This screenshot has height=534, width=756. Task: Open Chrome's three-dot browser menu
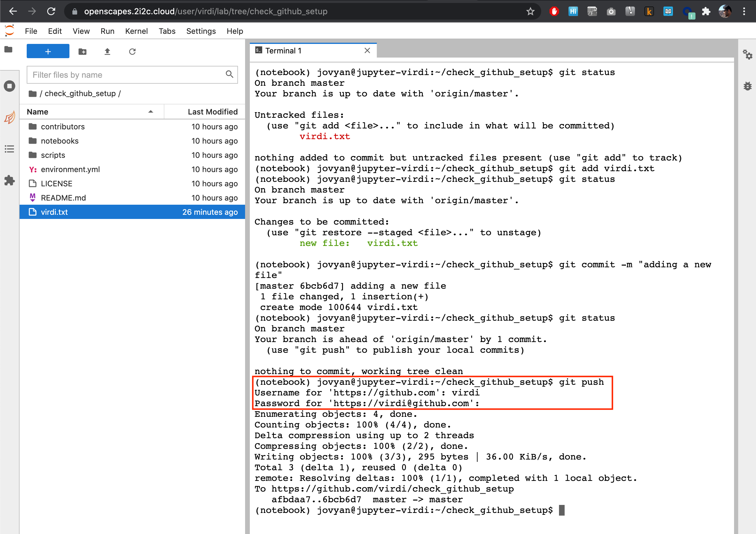(x=744, y=11)
